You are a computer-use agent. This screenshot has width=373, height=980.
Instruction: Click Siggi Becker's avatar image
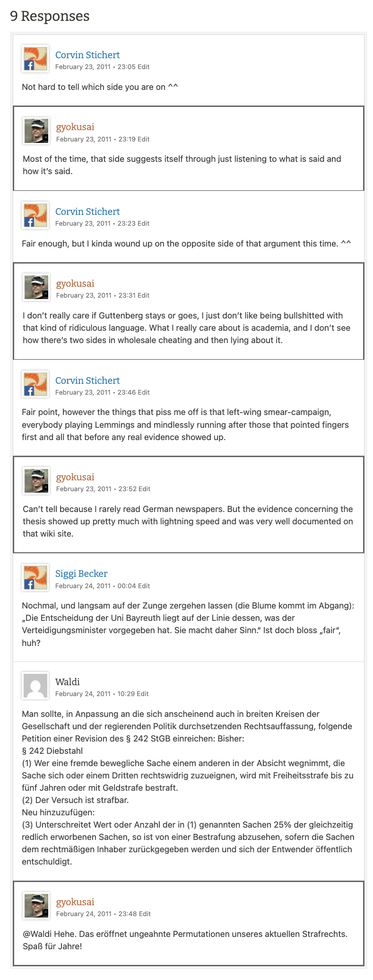(35, 577)
